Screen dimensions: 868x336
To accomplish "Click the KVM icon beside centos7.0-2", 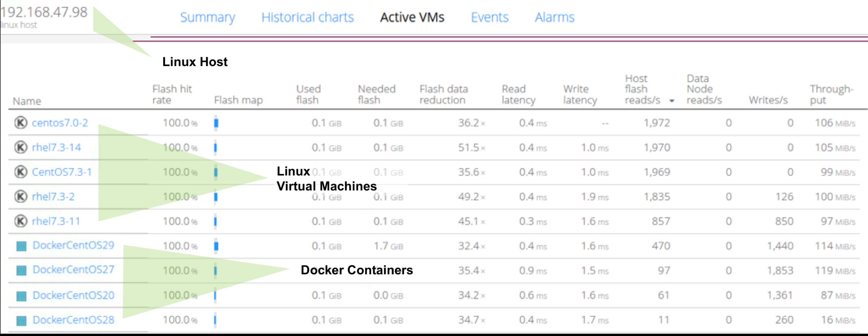I will click(x=21, y=123).
